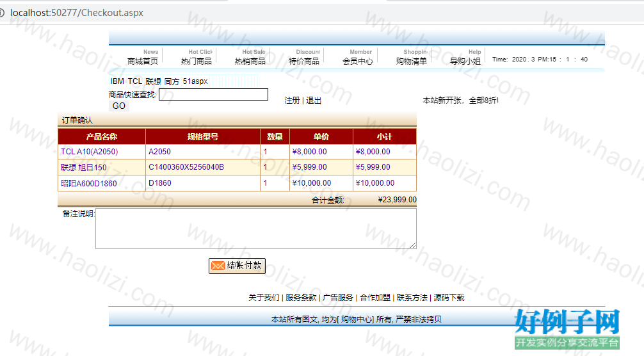This screenshot has width=644, height=356.
Task: Click the 同方 brand link
Action: click(172, 81)
